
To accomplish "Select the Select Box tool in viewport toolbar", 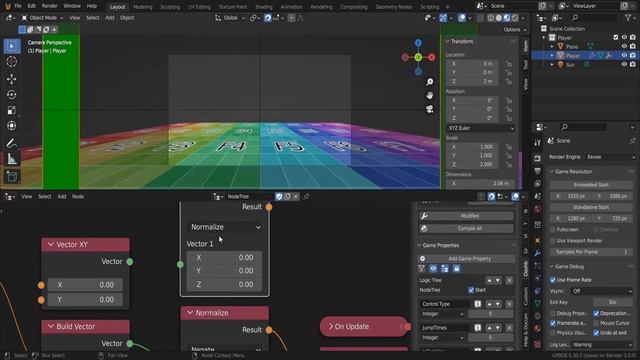I will (x=12, y=46).
